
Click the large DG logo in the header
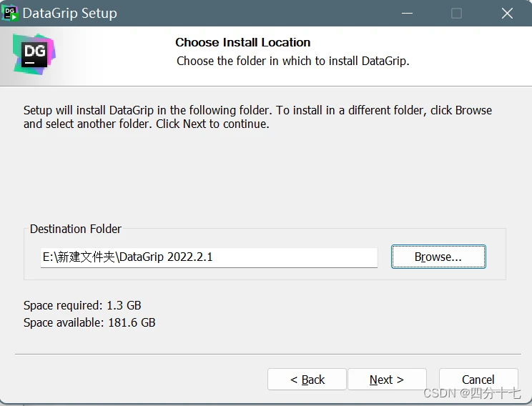point(34,54)
